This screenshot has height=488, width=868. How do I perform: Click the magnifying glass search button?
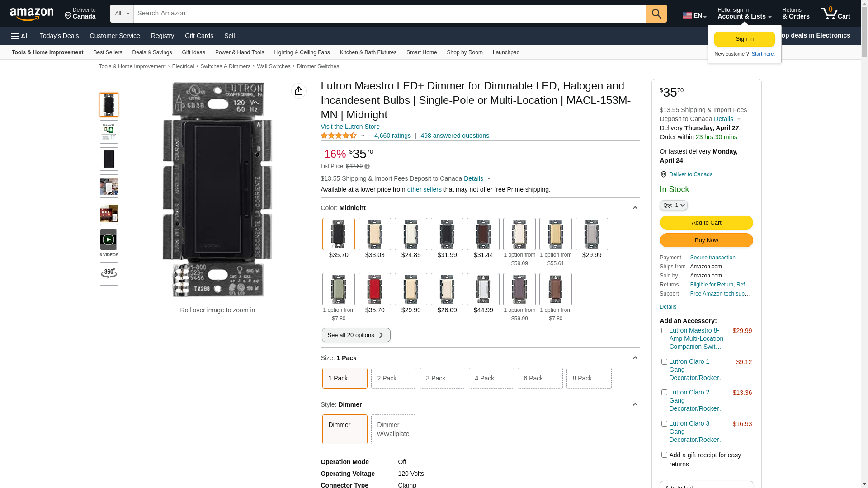click(656, 14)
